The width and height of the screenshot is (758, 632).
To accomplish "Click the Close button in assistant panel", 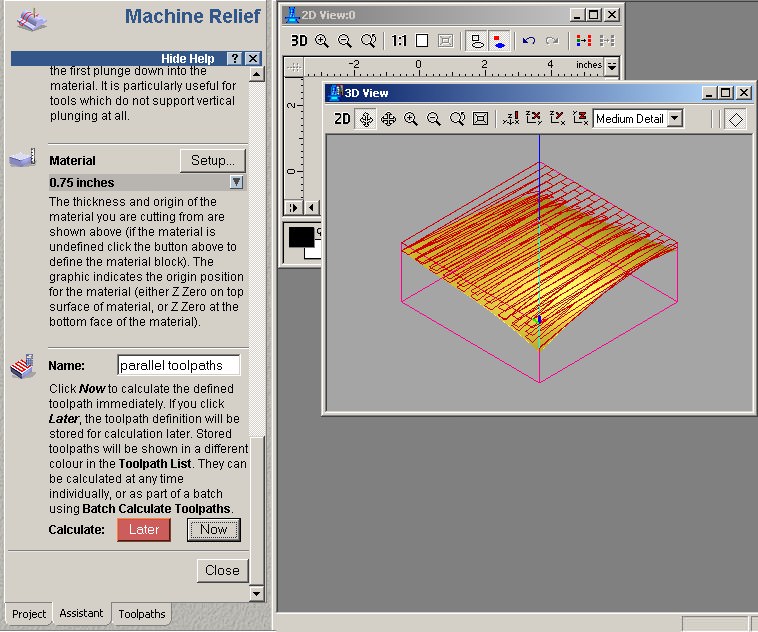I will tap(222, 571).
